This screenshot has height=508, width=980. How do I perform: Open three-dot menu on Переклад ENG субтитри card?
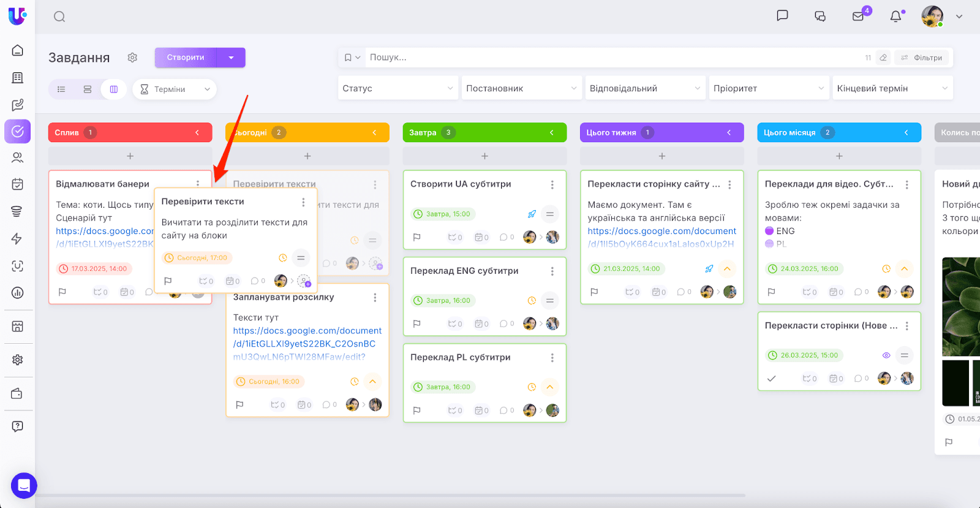click(552, 271)
